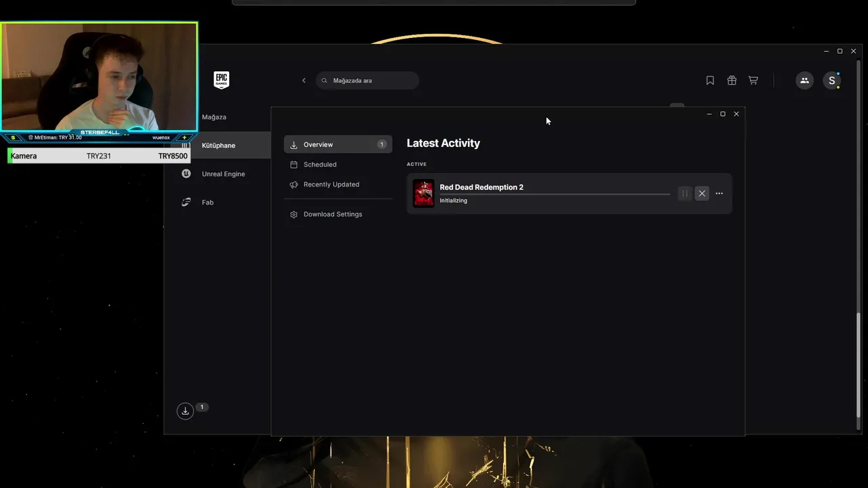
Task: Click the Latest Activity heading
Action: (x=443, y=143)
